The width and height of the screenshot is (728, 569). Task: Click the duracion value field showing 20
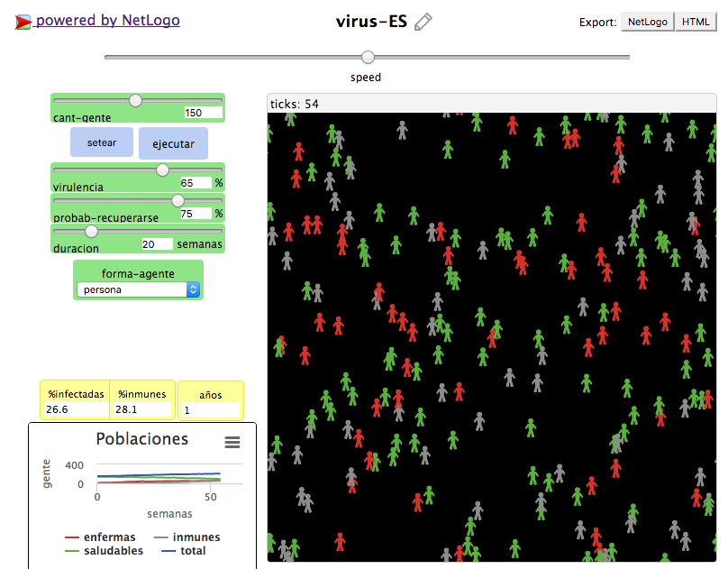click(157, 244)
